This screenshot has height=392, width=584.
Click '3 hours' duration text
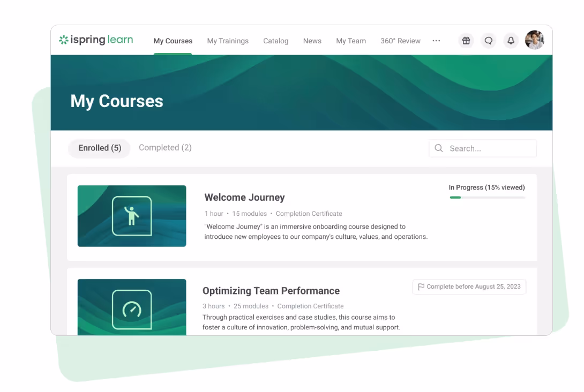pos(213,306)
